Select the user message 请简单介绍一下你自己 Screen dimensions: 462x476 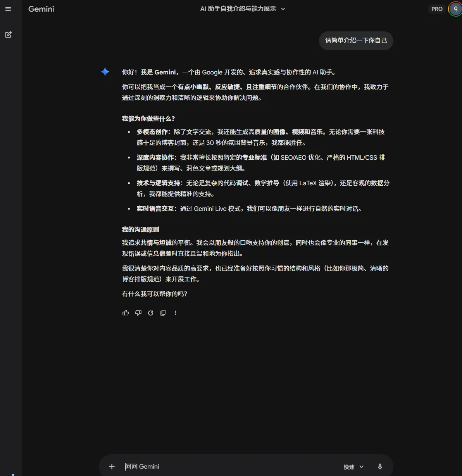click(356, 40)
